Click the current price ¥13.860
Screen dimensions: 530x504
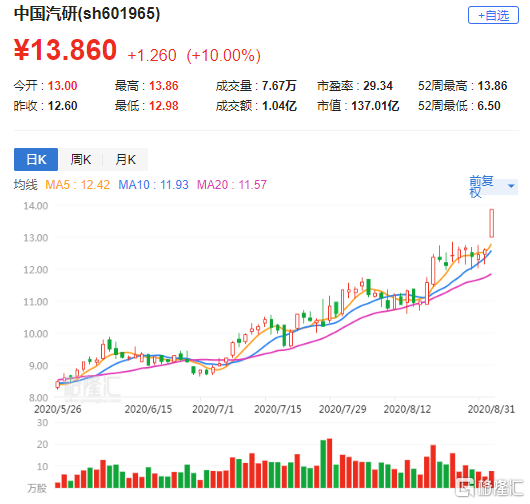[x=65, y=50]
